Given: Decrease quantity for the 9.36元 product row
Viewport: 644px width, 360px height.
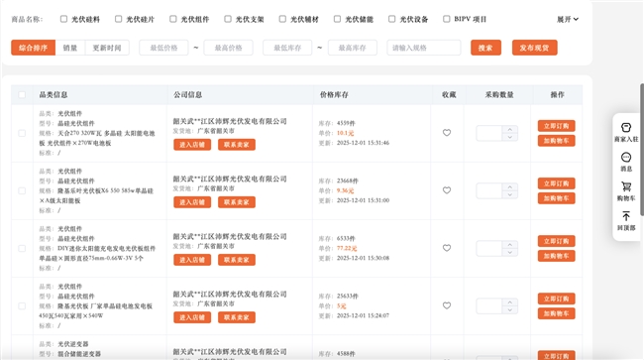Looking at the screenshot, I should [x=510, y=194].
